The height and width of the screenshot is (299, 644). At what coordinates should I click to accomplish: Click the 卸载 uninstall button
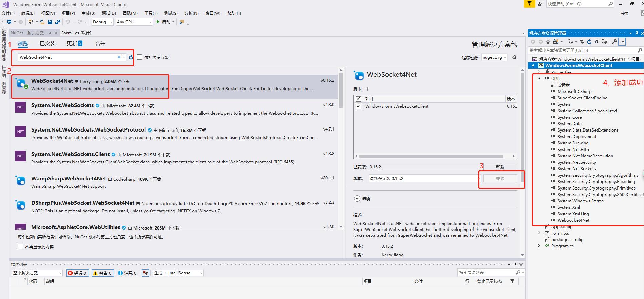point(500,167)
